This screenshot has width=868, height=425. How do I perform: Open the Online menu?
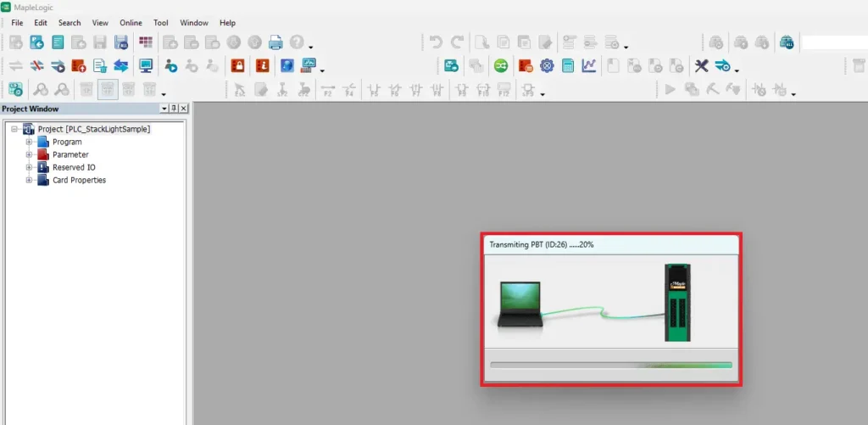click(x=131, y=23)
